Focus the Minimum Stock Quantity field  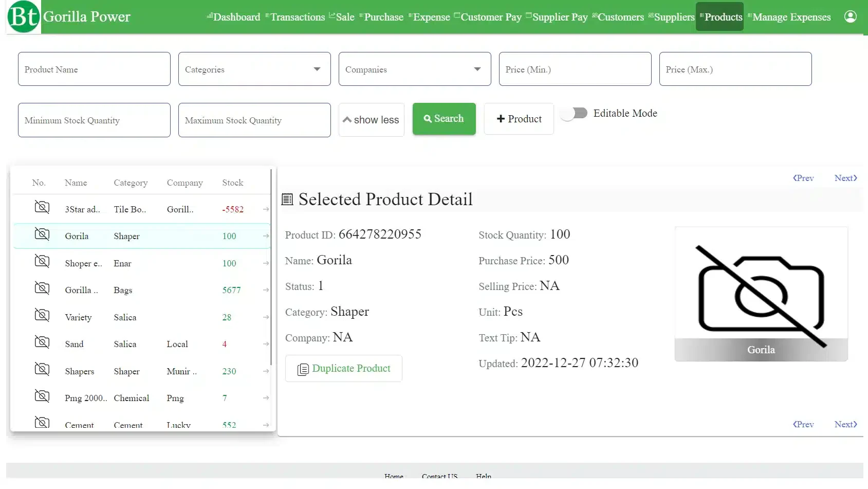94,120
